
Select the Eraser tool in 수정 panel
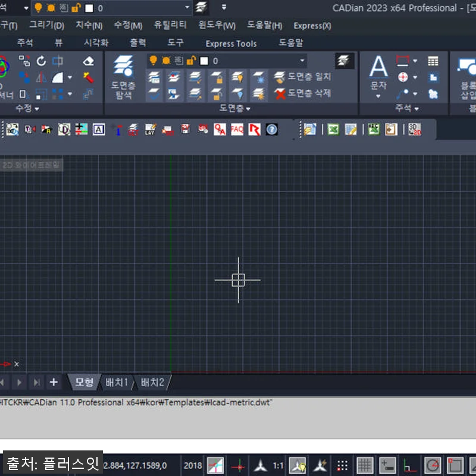click(x=88, y=61)
